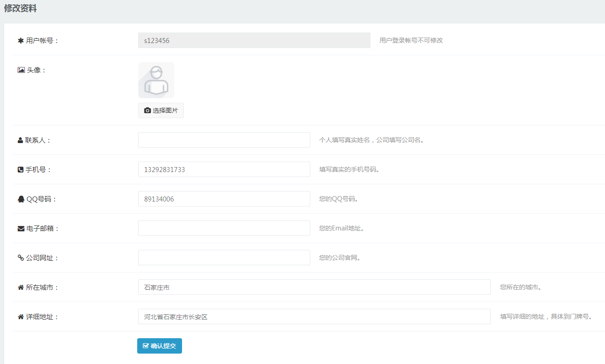Viewport: 605px width, 364px height.
Task: Focus the 详细地址 field with 河北省石家庄市长安区
Action: tap(314, 316)
